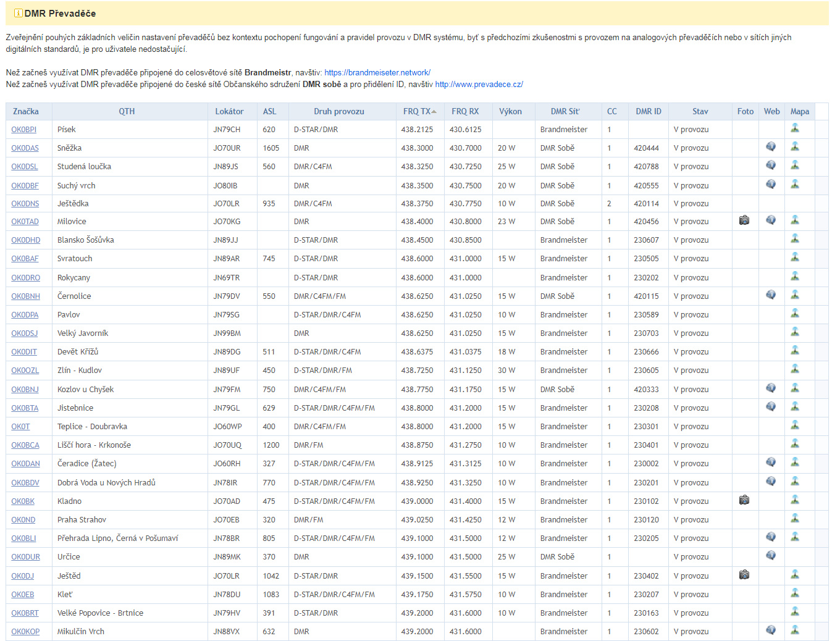Viewport: 840px width, 641px height.
Task: Open web icon for Přehrada Lipno row
Action: [x=771, y=537]
